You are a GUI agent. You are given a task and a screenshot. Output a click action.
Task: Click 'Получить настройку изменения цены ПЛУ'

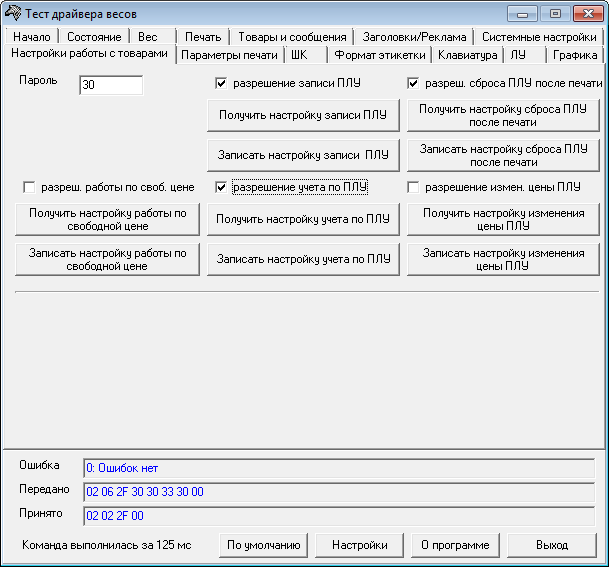pyautogui.click(x=503, y=219)
